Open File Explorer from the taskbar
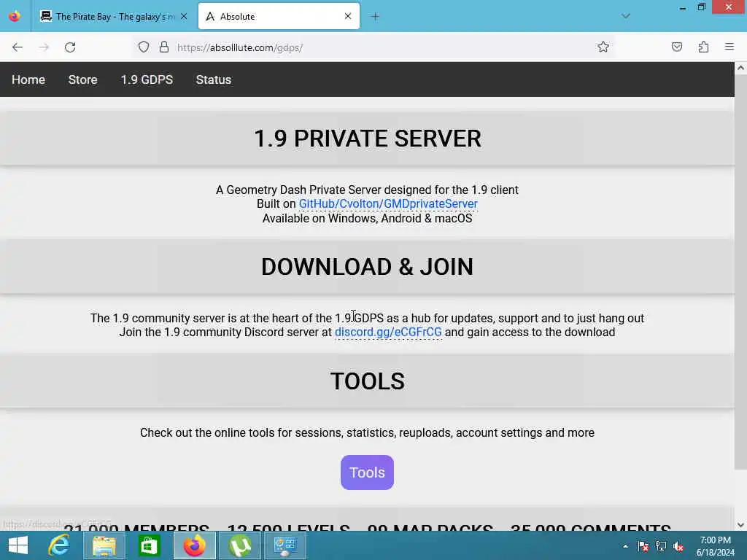This screenshot has width=747, height=560. click(x=104, y=545)
